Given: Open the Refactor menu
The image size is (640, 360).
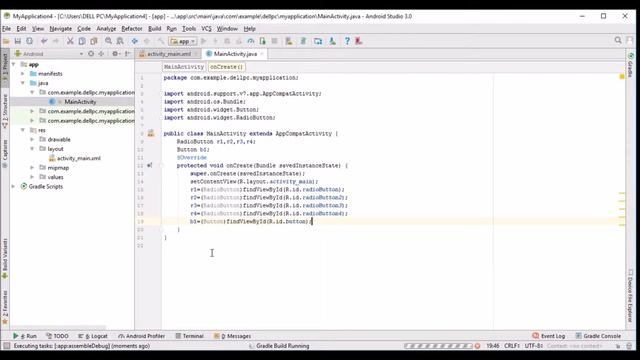Looking at the screenshot, I should click(132, 29).
